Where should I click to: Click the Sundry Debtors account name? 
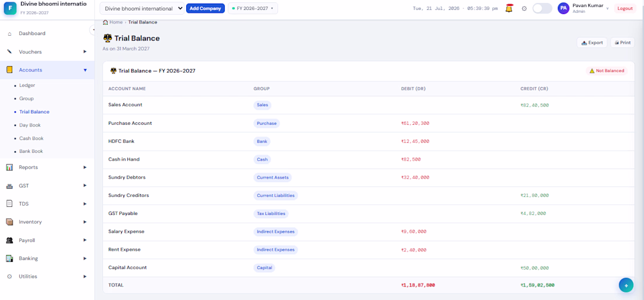click(127, 178)
